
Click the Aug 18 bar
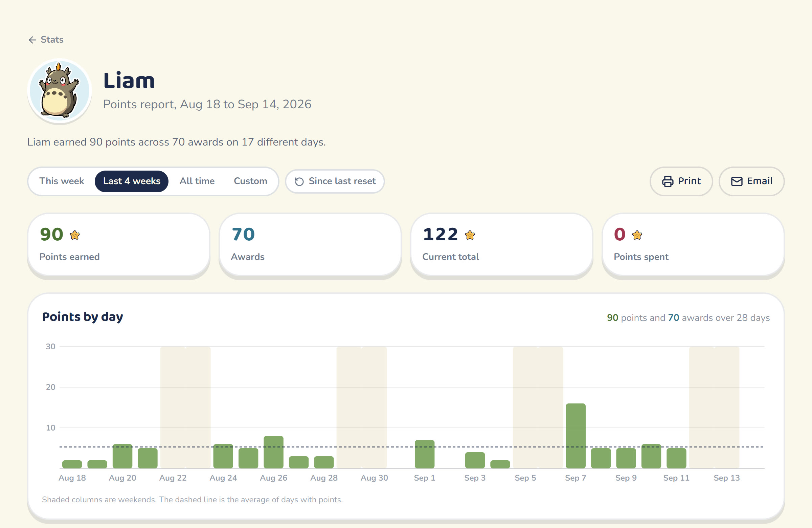click(x=72, y=464)
